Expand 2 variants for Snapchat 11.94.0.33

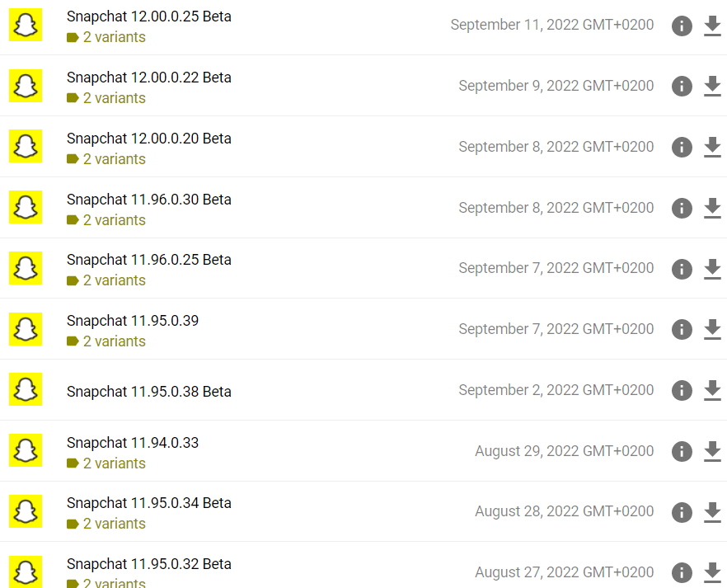click(106, 463)
